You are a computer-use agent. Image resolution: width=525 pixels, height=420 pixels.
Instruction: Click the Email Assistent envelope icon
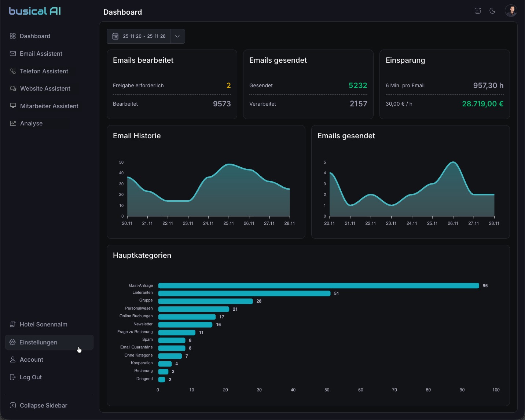(13, 54)
